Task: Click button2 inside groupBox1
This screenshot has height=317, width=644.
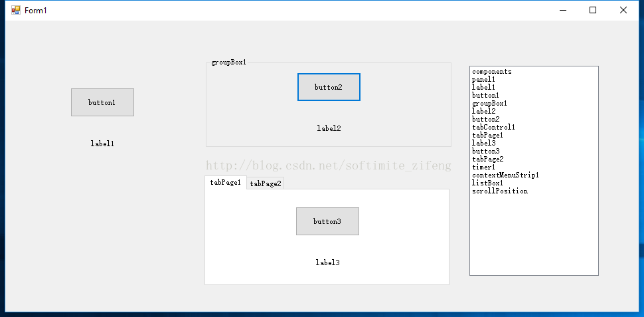Action: tap(329, 87)
